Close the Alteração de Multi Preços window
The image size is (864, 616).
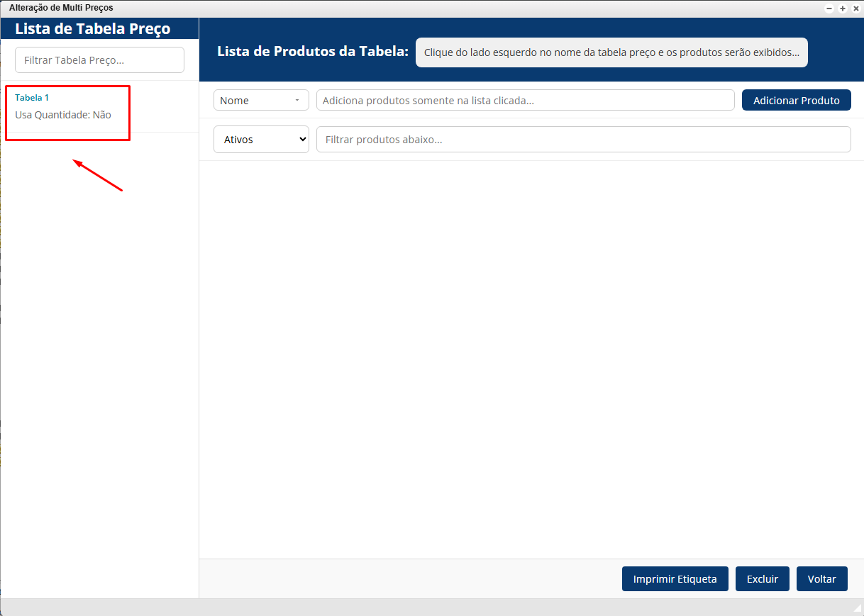pyautogui.click(x=856, y=9)
